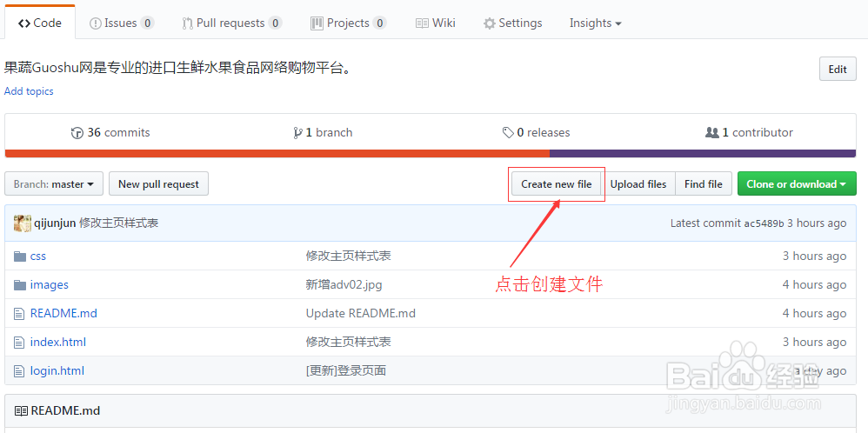The image size is (868, 433).
Task: Click the images folder icon
Action: (x=20, y=284)
